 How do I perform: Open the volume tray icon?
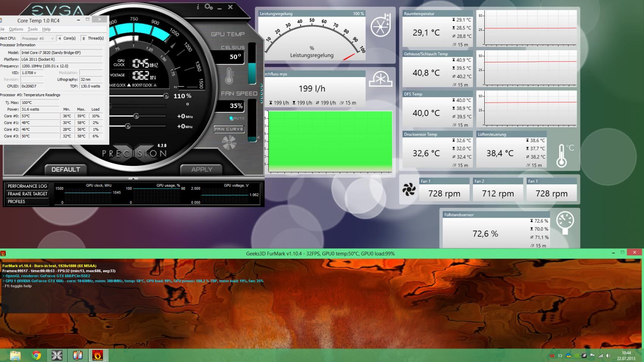tap(608, 356)
